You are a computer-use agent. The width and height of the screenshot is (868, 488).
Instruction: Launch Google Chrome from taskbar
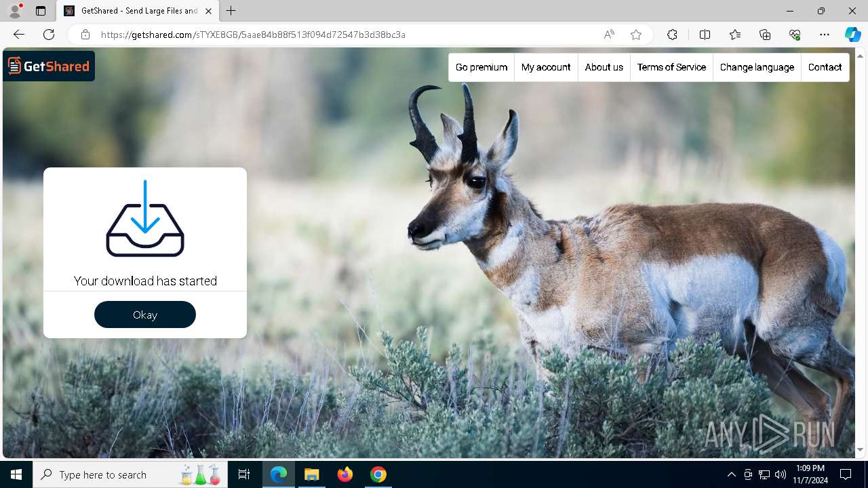[378, 474]
